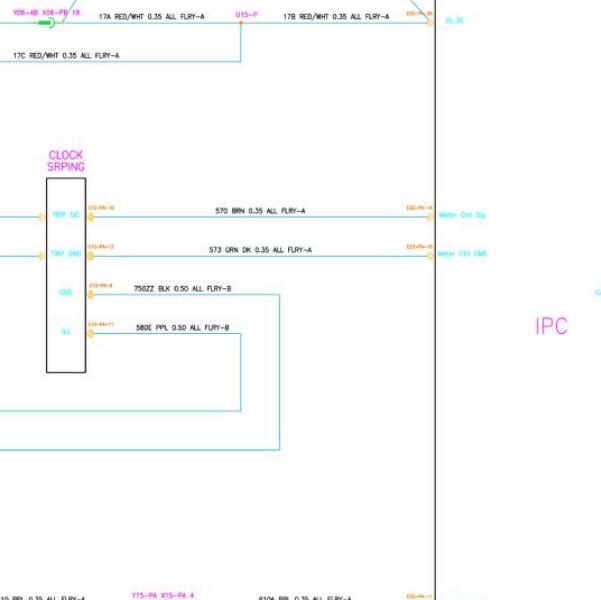Click clock spring pin terminal of 750ZZ BLK wire
The image size is (601, 600).
coord(90,295)
